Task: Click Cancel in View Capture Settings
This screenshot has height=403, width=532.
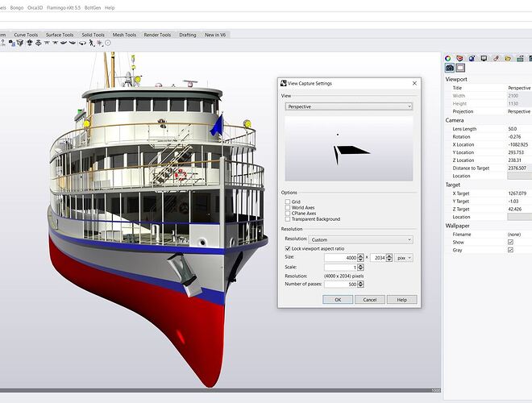Action: (370, 300)
